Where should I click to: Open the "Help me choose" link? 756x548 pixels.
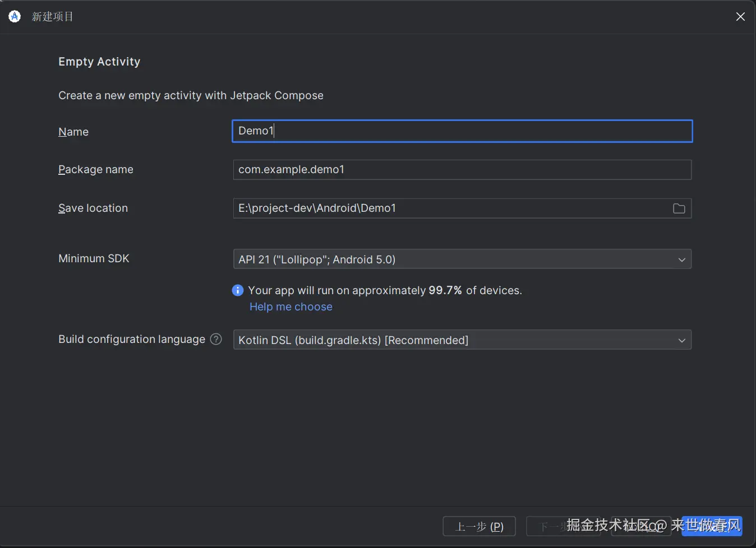[291, 306]
